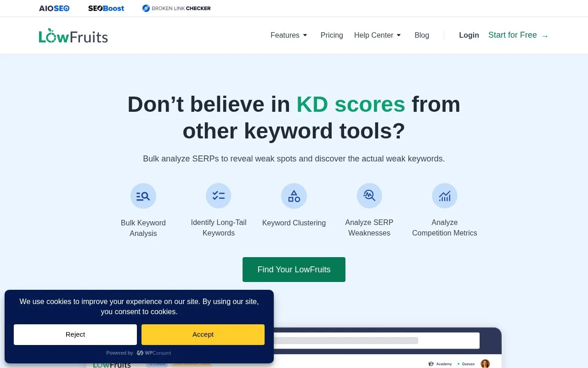Click the 'Bulk analyze SERPs' subheading text
The width and height of the screenshot is (588, 368).
[294, 159]
